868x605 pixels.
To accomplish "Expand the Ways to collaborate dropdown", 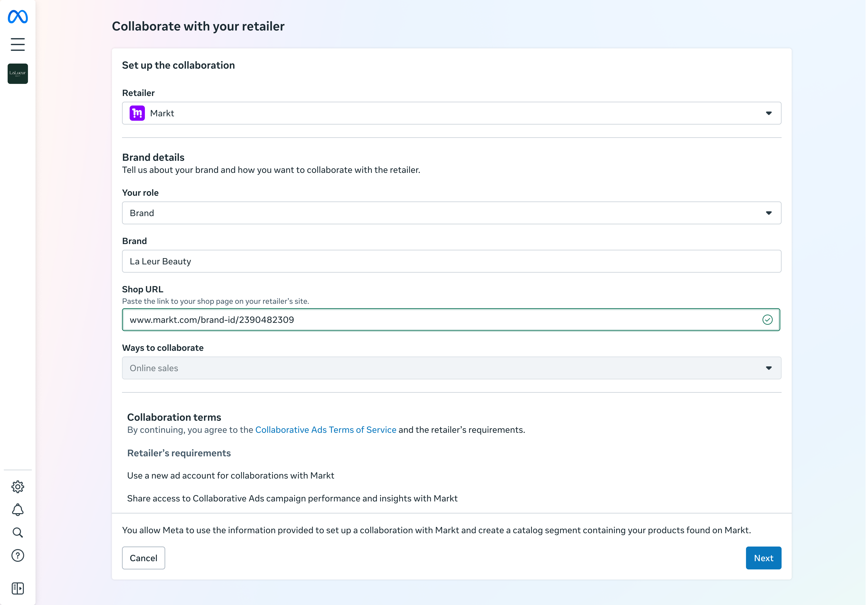I will [452, 368].
